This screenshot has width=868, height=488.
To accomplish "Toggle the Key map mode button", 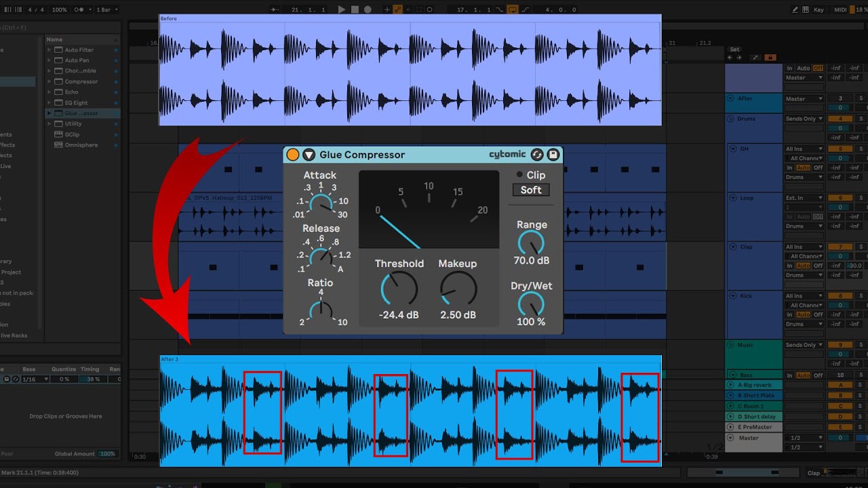I will (x=818, y=9).
